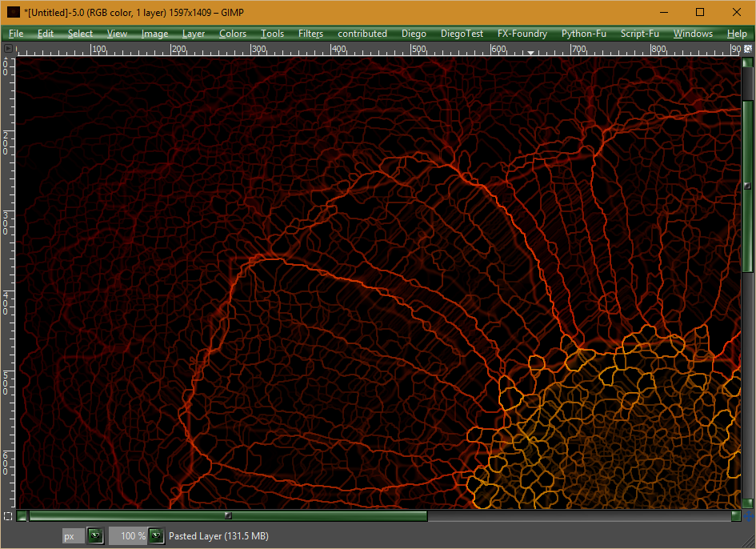Open the Image menu

(x=154, y=34)
